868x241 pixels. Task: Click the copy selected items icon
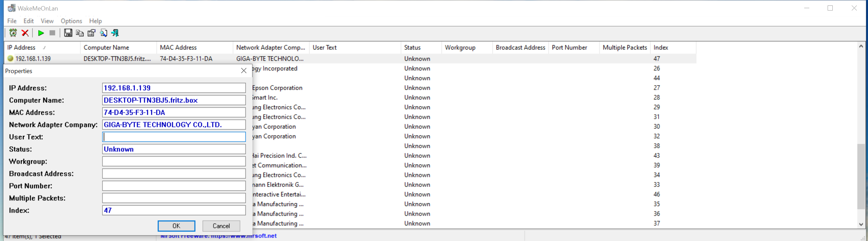(x=80, y=33)
